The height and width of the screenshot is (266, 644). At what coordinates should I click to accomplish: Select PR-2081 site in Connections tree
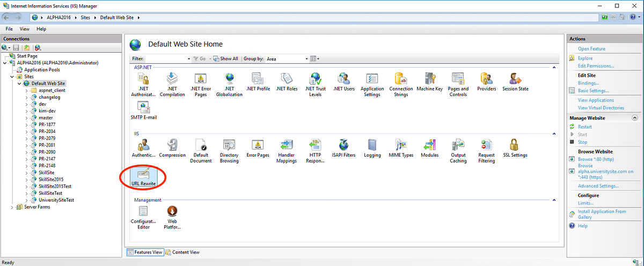click(x=47, y=145)
